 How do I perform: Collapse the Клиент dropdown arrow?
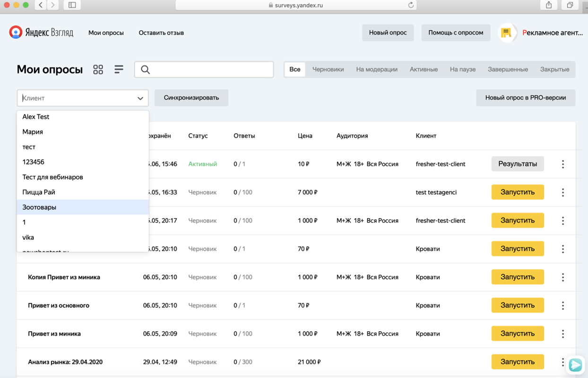[x=140, y=98]
